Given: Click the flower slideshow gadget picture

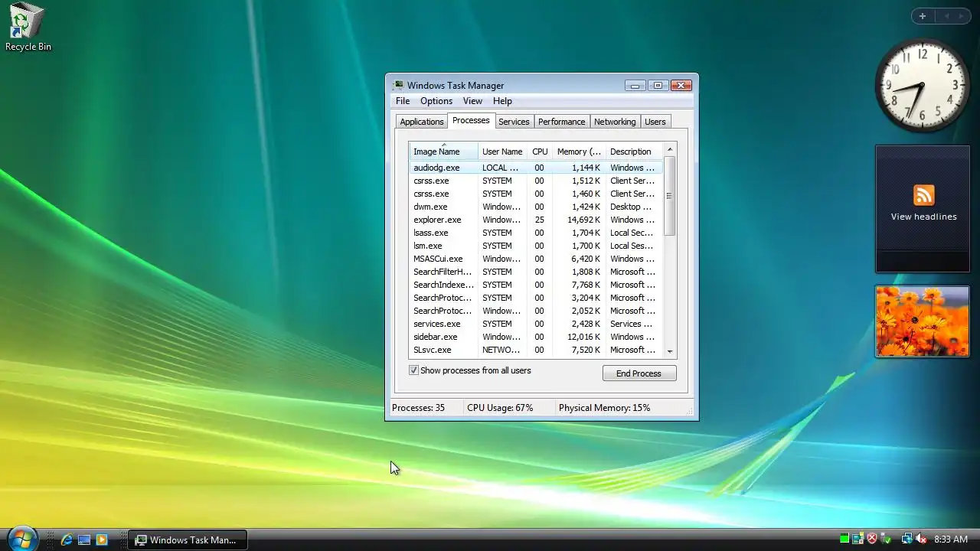Looking at the screenshot, I should (x=922, y=321).
